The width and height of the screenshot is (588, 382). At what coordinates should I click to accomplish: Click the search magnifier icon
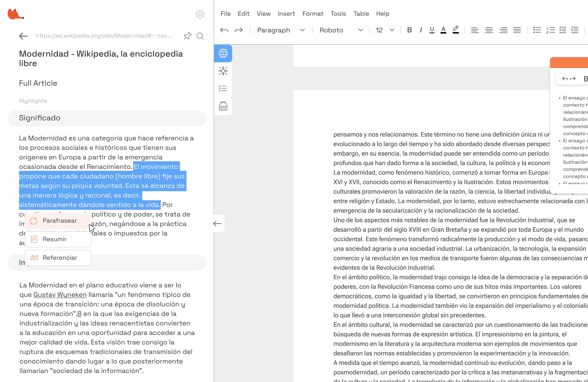coord(200,36)
